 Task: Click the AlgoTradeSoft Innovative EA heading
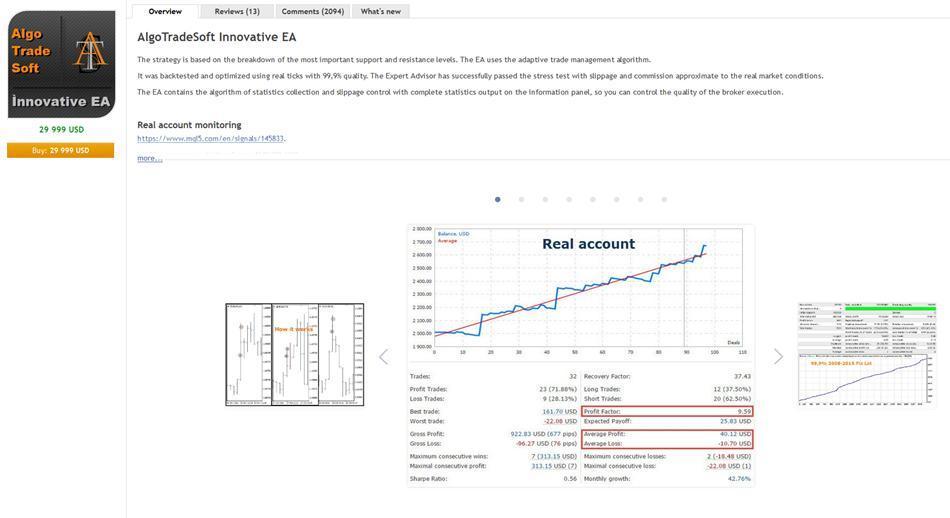pyautogui.click(x=216, y=37)
